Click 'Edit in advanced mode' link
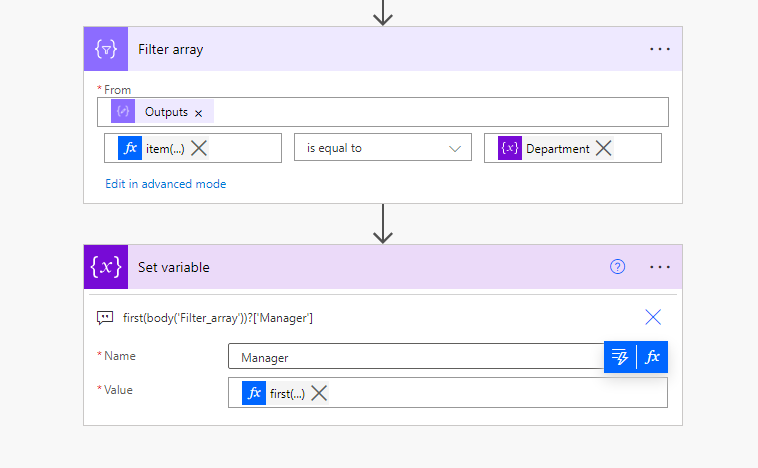 [166, 184]
